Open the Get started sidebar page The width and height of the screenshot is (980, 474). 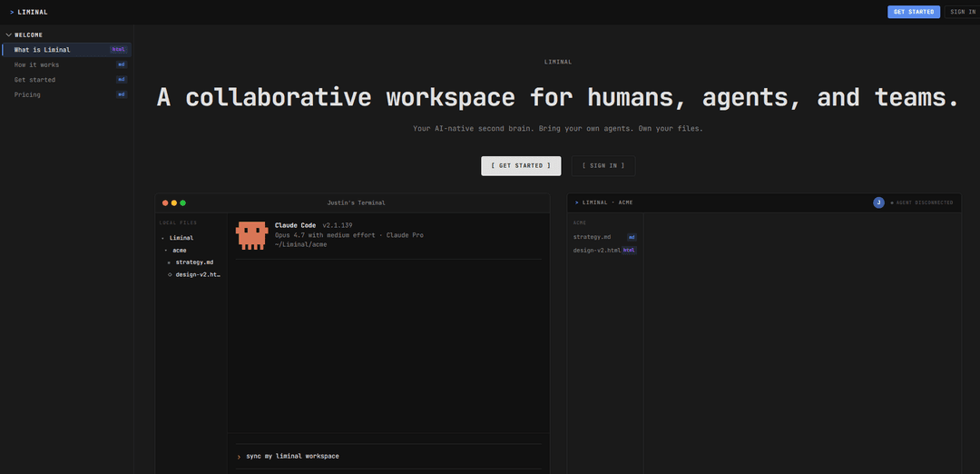pyautogui.click(x=66, y=79)
